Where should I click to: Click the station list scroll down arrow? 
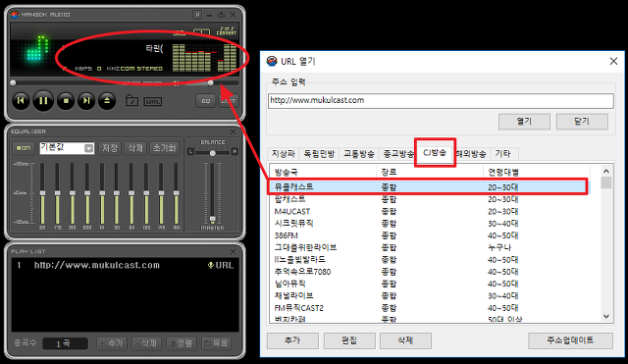coord(606,316)
